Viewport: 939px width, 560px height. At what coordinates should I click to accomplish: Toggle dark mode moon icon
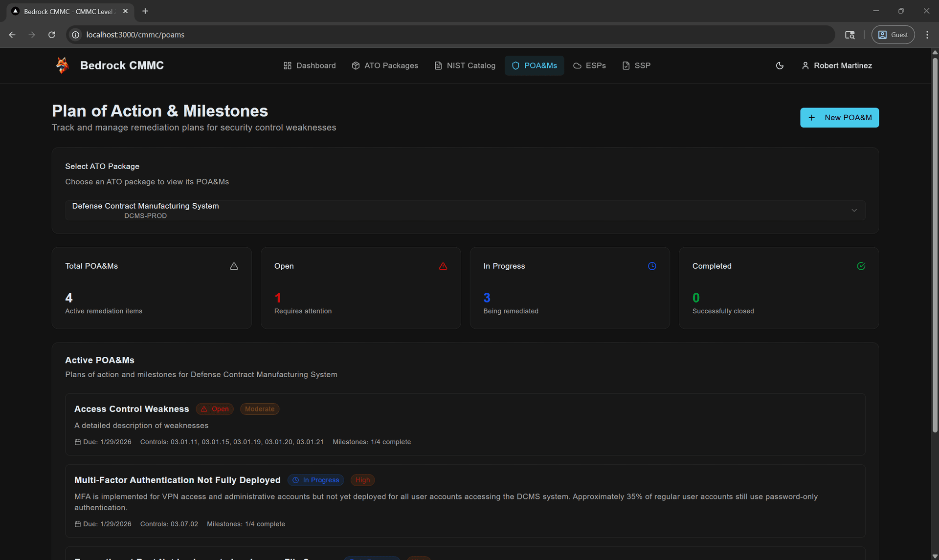coord(780,65)
